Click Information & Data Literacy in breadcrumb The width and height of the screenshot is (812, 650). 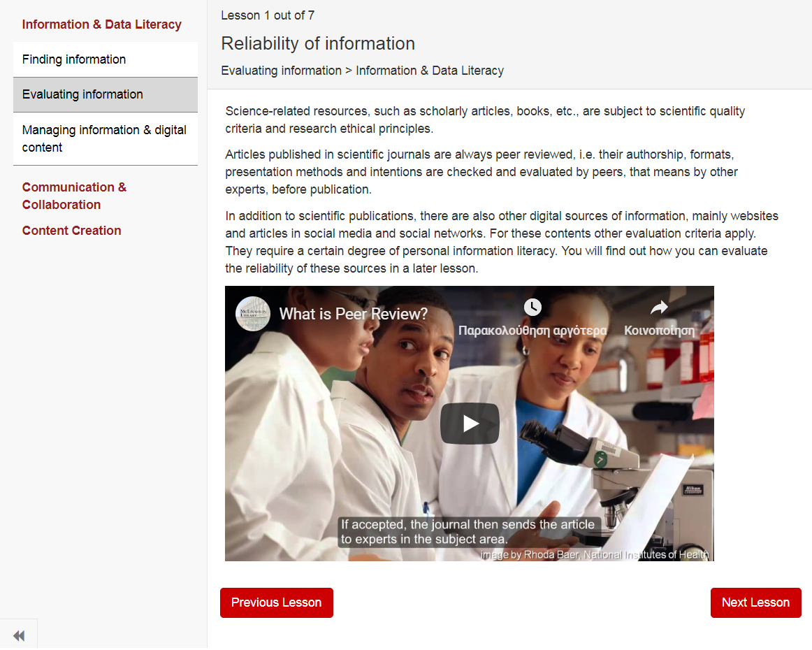click(430, 71)
